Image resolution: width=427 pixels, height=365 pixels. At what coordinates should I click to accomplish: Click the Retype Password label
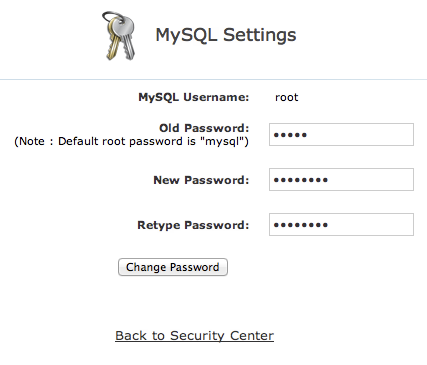click(x=193, y=225)
